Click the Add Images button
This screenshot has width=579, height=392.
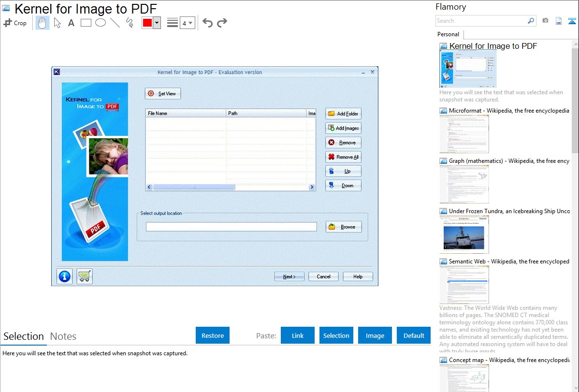click(343, 128)
